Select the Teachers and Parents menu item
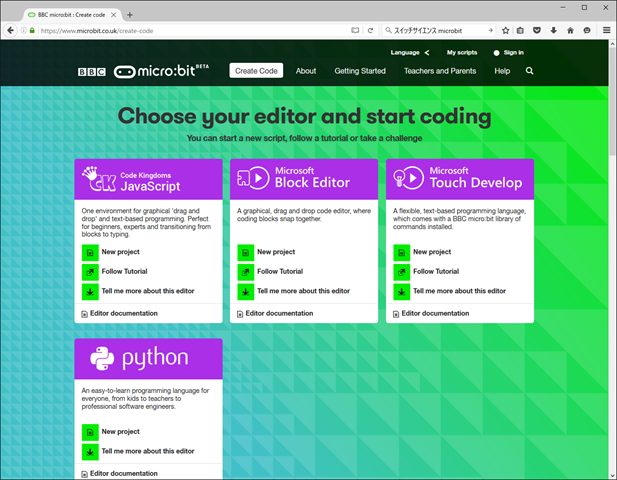Screen dimensions: 617x480 (440, 71)
